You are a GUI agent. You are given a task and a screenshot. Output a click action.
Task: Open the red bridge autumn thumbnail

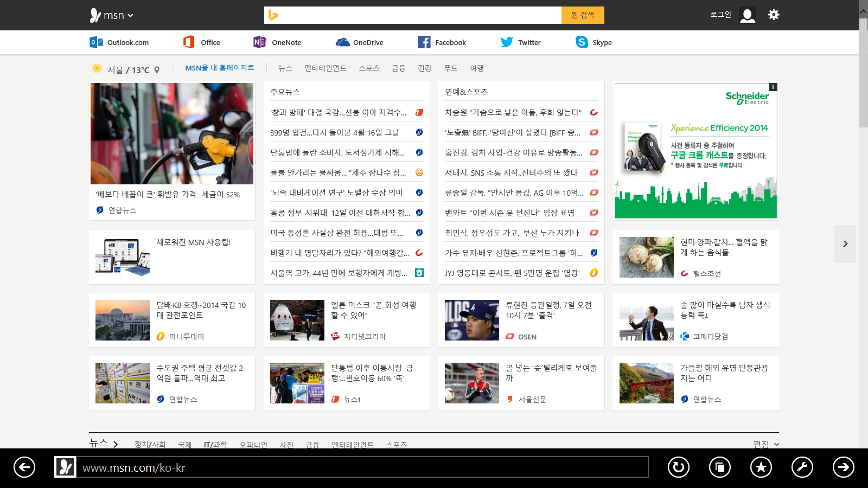pyautogui.click(x=647, y=383)
